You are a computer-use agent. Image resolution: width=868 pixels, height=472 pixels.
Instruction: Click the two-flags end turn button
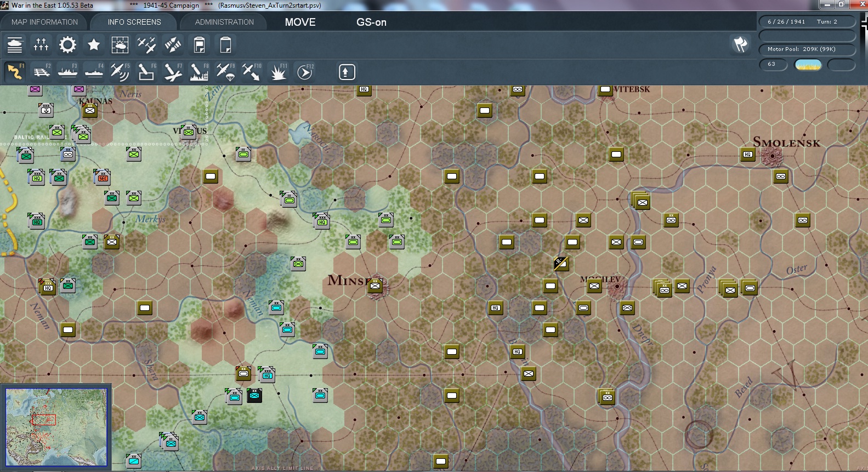tap(740, 44)
